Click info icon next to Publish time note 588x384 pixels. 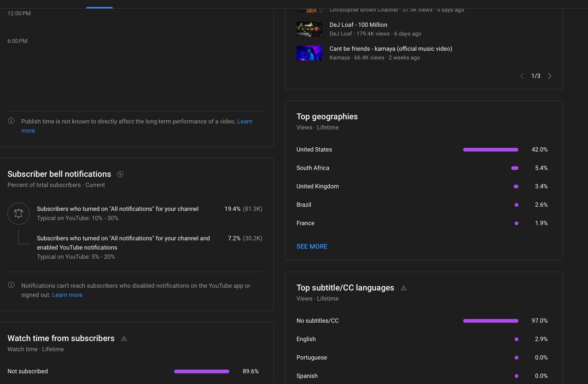tap(11, 121)
